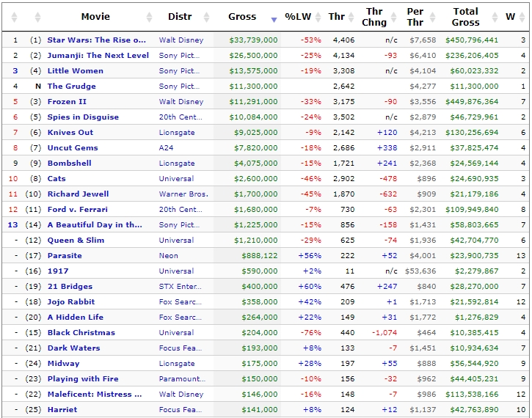Screen dimensions: 532x418
Task: Click Paramount... distributor link
Action: coord(182,379)
